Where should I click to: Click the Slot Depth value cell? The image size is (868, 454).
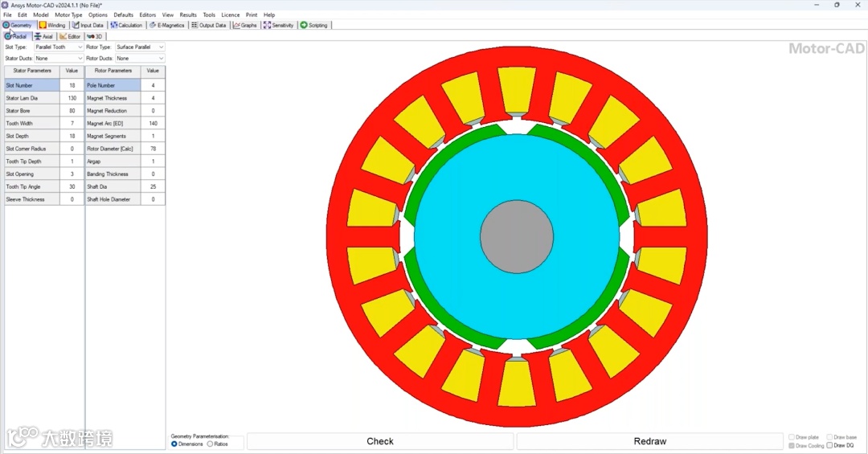(72, 137)
